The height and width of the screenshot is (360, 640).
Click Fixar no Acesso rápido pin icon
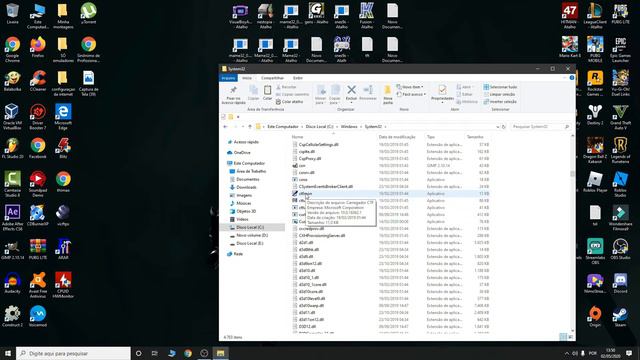[233, 90]
